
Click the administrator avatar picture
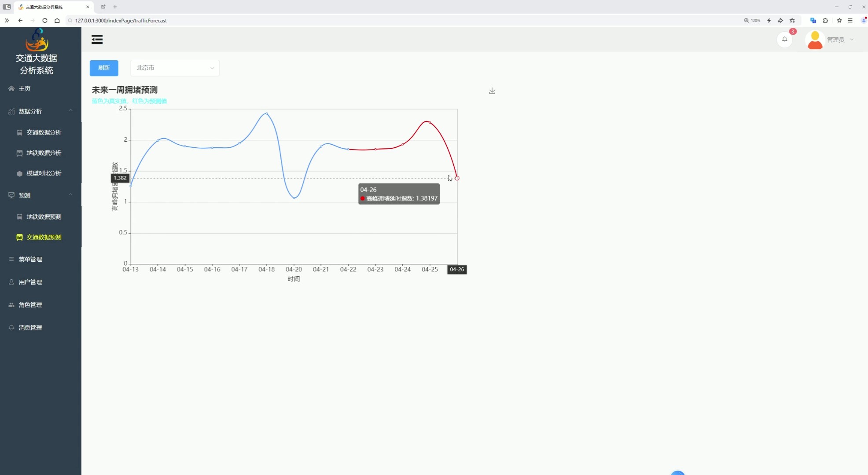pyautogui.click(x=815, y=40)
